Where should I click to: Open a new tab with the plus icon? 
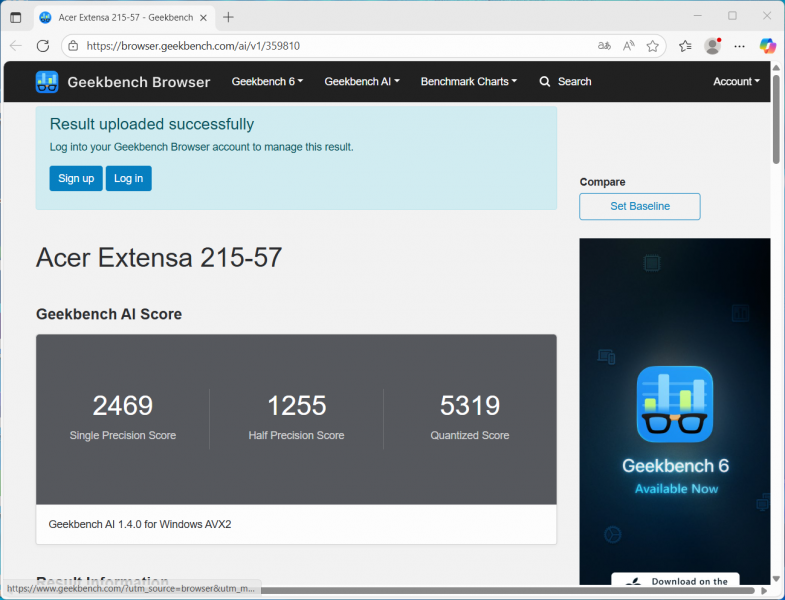pyautogui.click(x=229, y=17)
